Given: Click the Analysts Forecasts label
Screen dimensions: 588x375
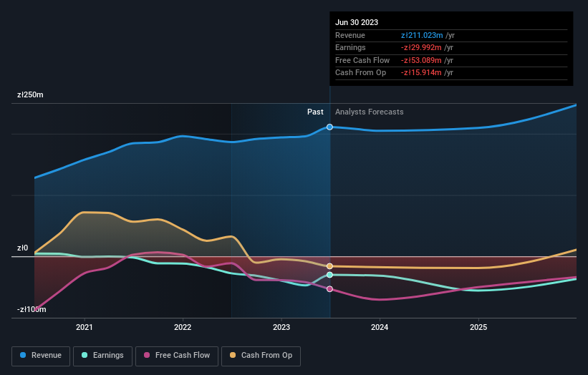Looking at the screenshot, I should (370, 112).
